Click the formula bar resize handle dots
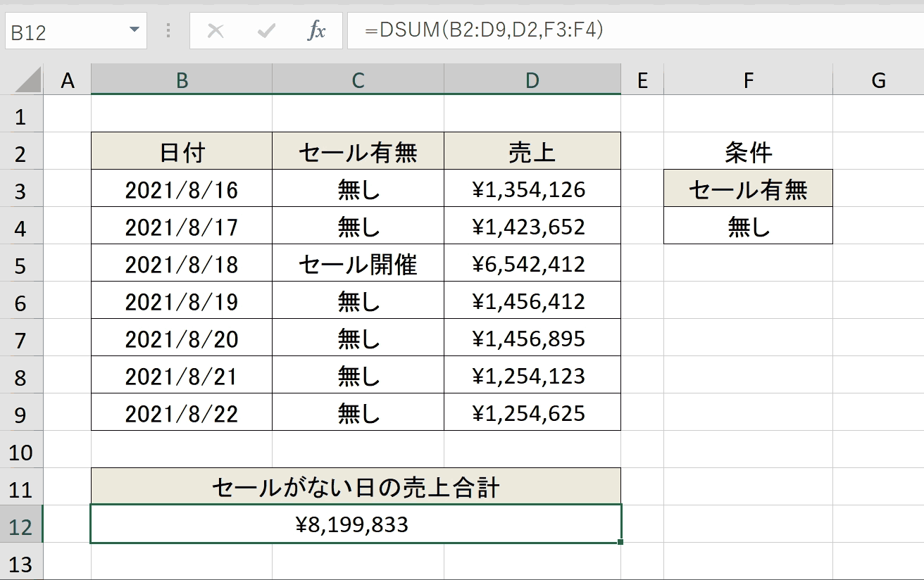The width and height of the screenshot is (924, 580). click(x=168, y=32)
